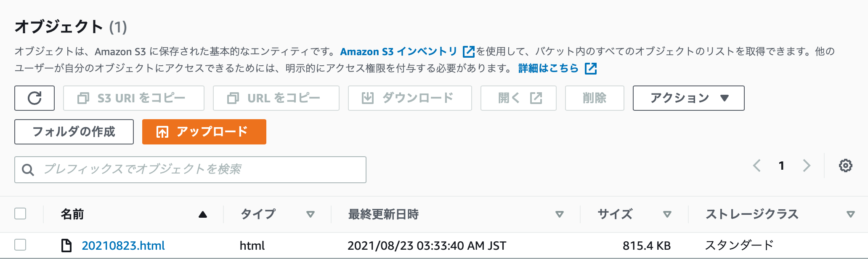Open the 20210823.html object link
Screen dimensions: 868x259
[123, 245]
